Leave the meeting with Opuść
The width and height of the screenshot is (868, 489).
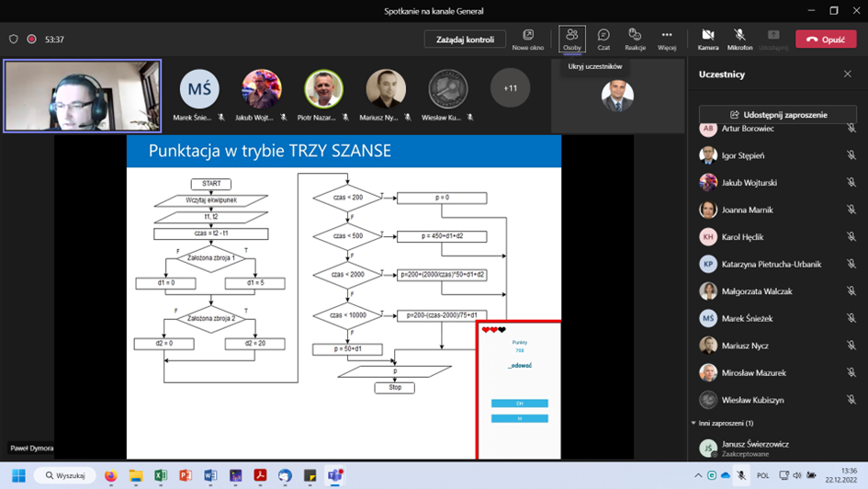pyautogui.click(x=825, y=40)
